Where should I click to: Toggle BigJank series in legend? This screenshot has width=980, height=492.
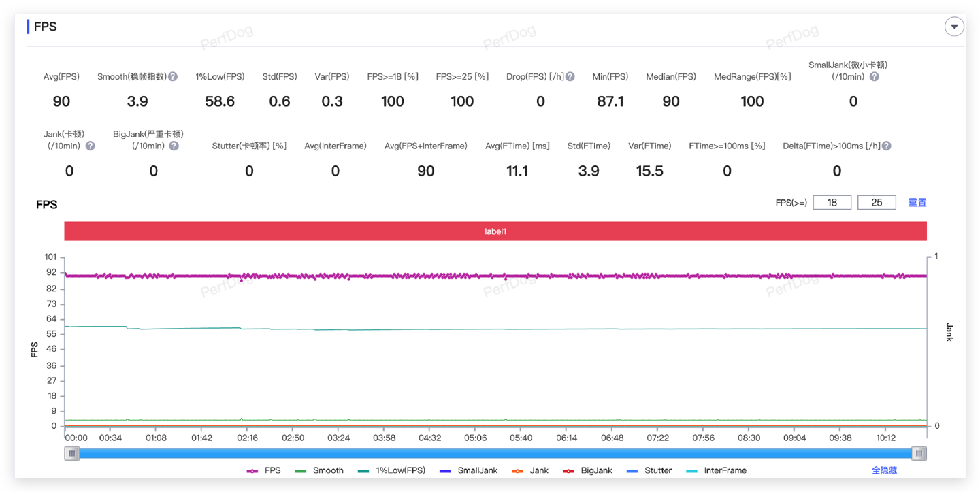pos(587,470)
